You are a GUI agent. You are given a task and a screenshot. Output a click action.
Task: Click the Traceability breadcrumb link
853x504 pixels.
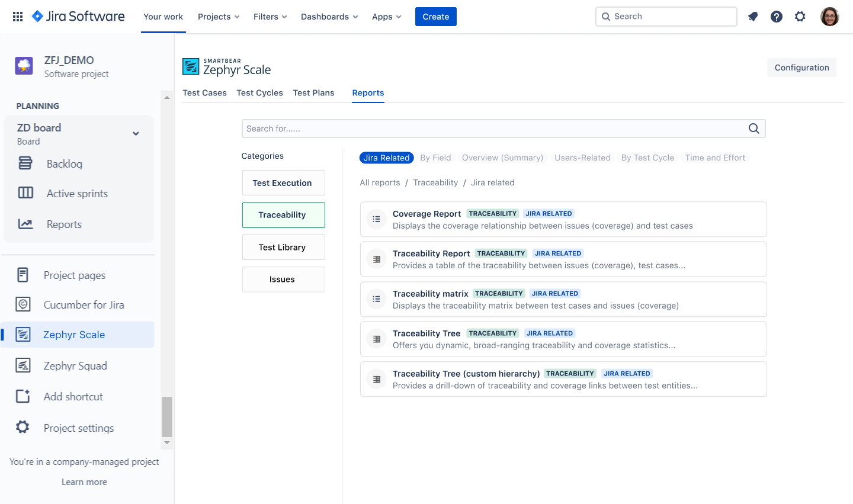point(435,182)
